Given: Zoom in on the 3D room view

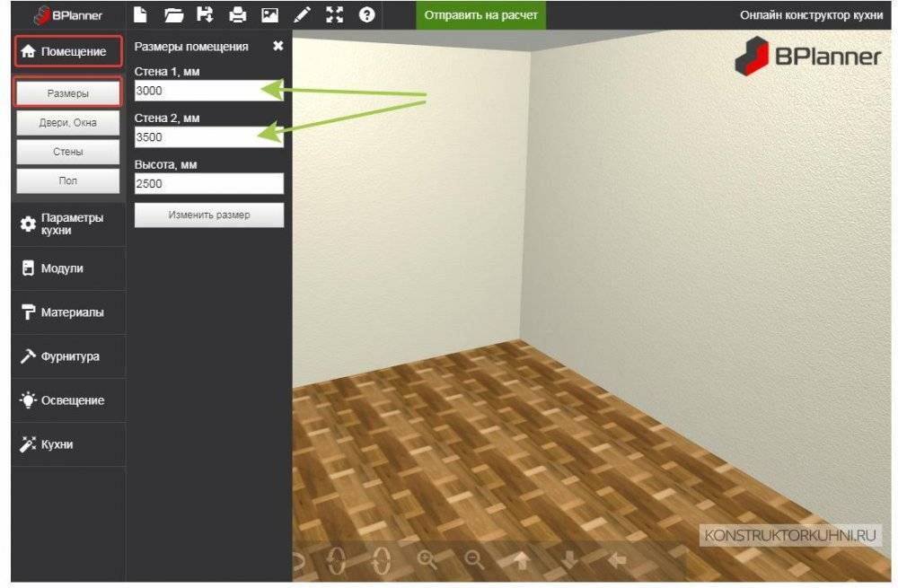Looking at the screenshot, I should coord(427,559).
